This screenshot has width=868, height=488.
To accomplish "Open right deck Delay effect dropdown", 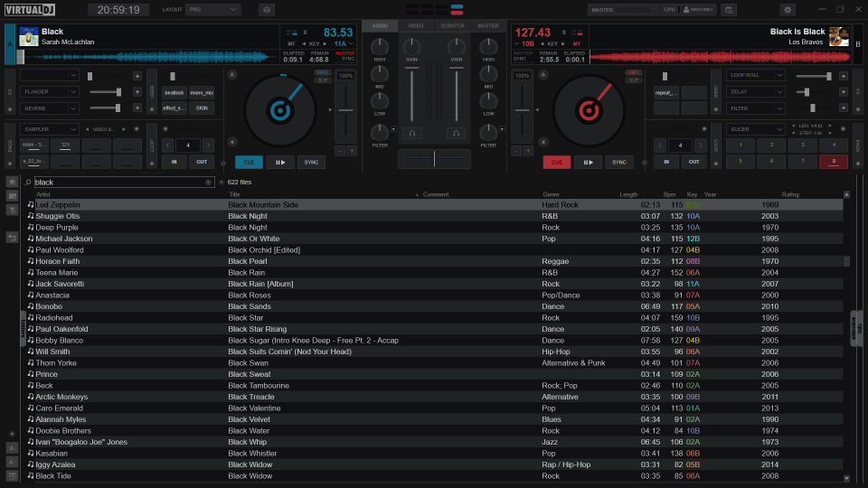I will [756, 92].
